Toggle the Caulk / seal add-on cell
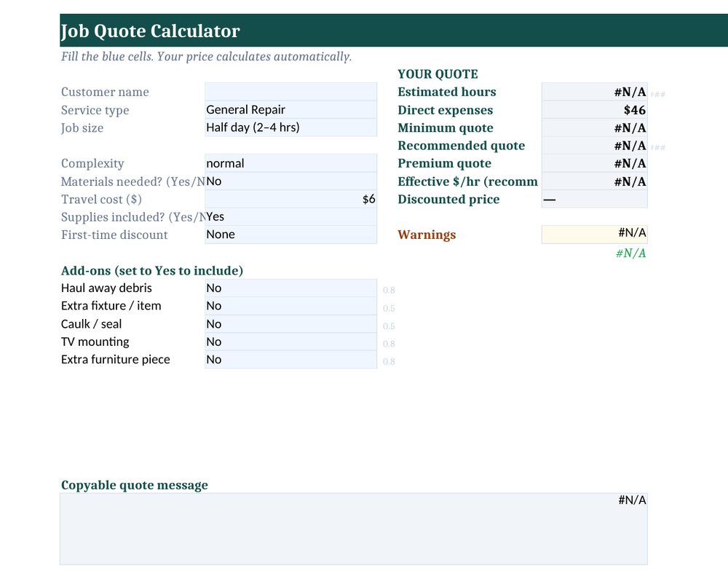The image size is (728, 579). pyautogui.click(x=290, y=323)
